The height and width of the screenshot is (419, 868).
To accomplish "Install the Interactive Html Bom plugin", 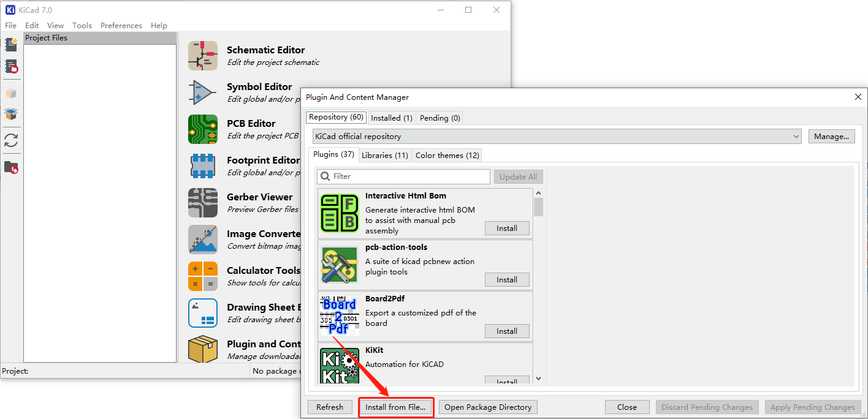I will (x=507, y=228).
